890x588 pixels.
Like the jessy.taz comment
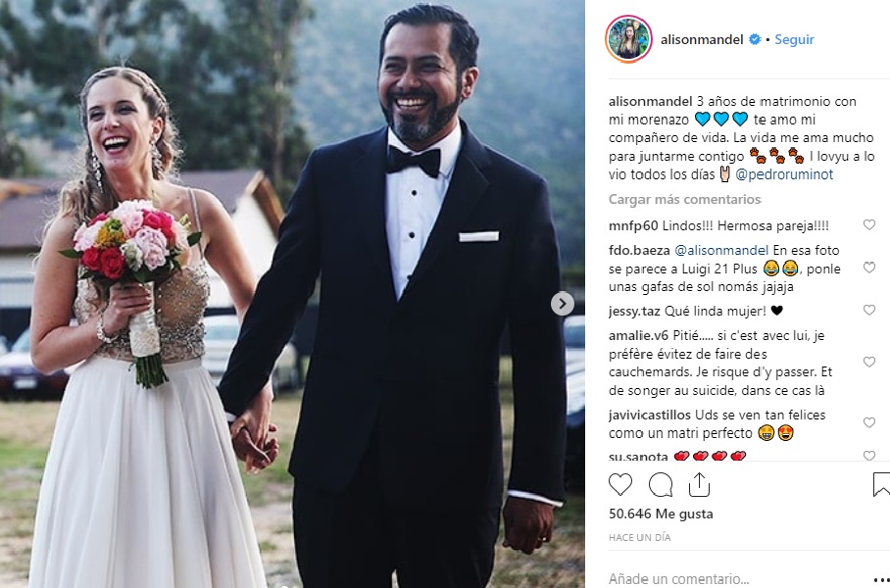(869, 310)
